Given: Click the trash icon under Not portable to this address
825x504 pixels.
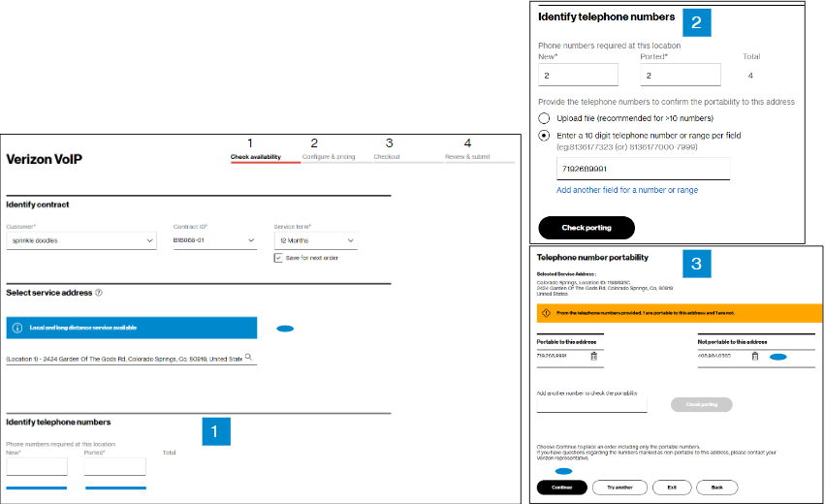Looking at the screenshot, I should pyautogui.click(x=755, y=356).
